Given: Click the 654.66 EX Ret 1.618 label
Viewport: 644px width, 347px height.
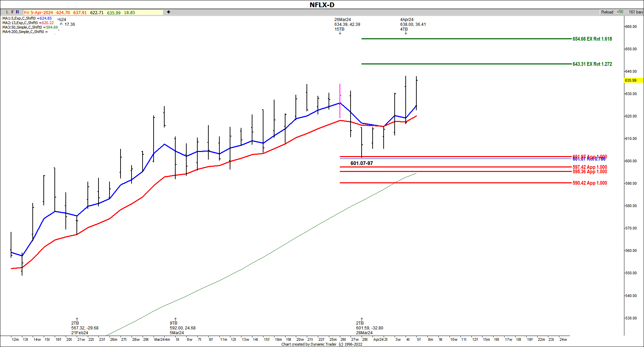Looking at the screenshot, I should pyautogui.click(x=592, y=39).
